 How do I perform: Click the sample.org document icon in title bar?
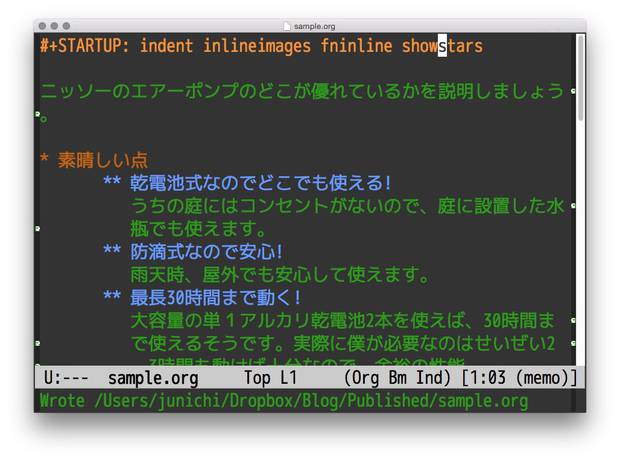[x=287, y=26]
